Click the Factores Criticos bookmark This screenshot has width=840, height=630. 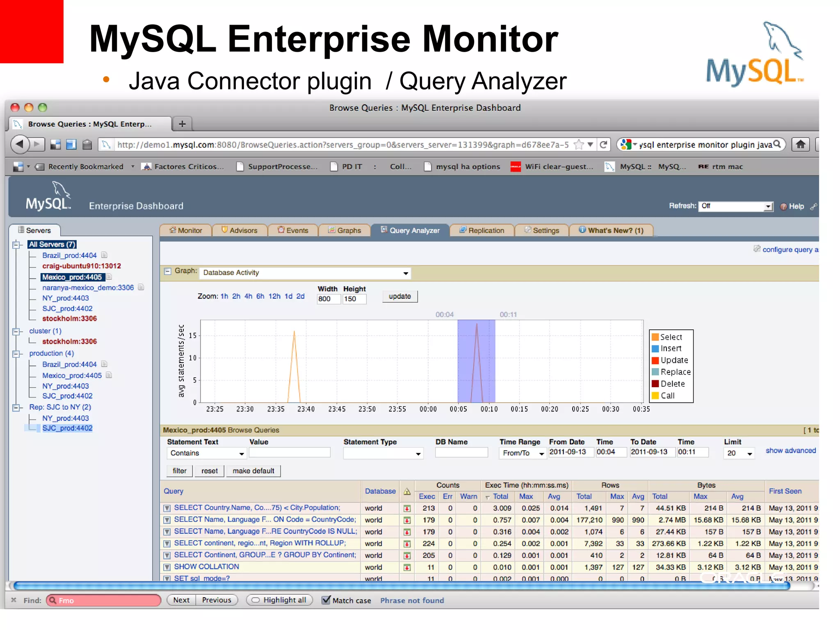(x=183, y=167)
